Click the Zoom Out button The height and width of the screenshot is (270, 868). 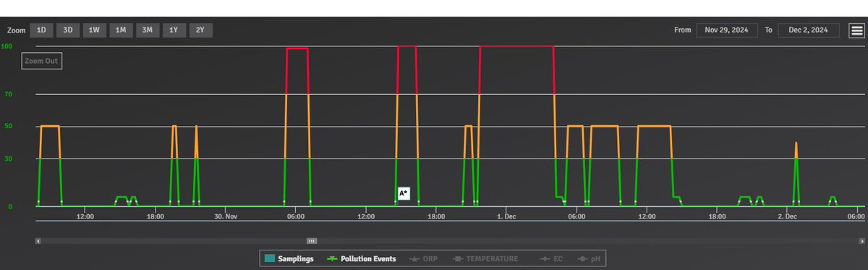tap(41, 61)
